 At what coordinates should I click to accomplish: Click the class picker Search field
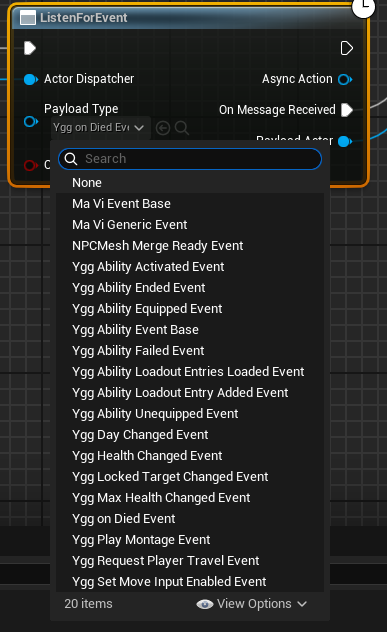(190, 159)
